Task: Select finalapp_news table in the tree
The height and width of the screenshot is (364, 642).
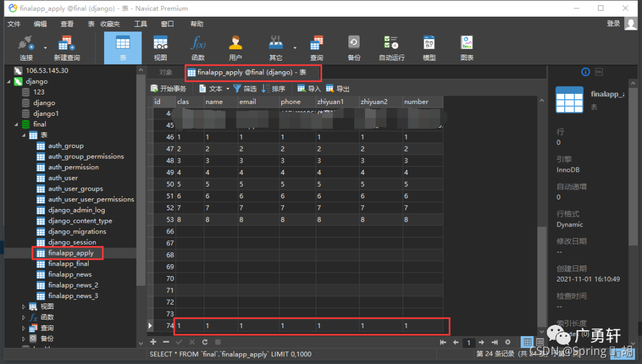Action: coord(70,274)
